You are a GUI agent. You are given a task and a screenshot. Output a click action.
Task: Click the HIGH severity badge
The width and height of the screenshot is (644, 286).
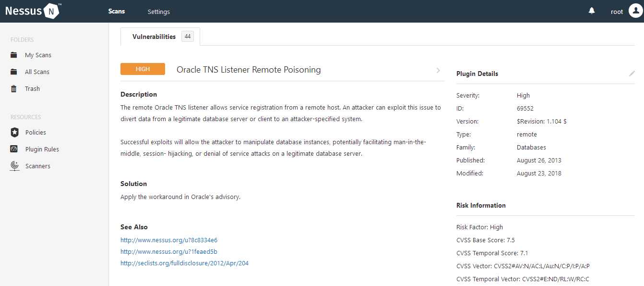pos(143,69)
